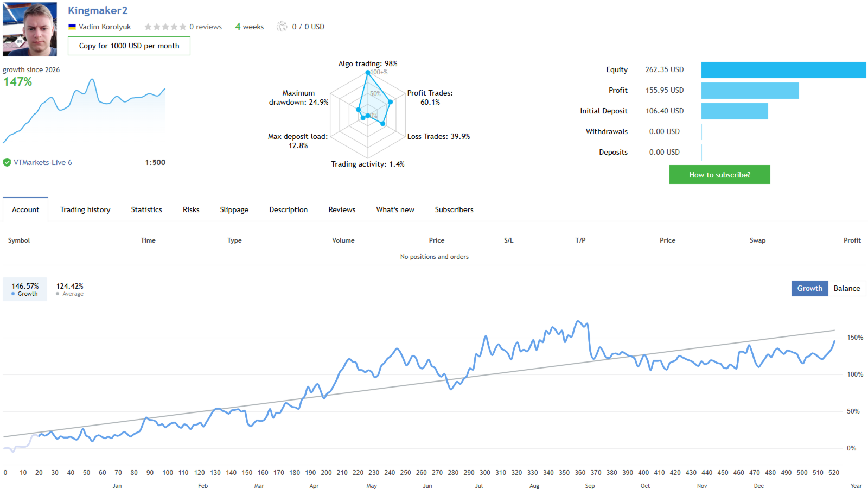868x489 pixels.
Task: Open Vadim Korolyuk's profile link
Action: click(105, 27)
